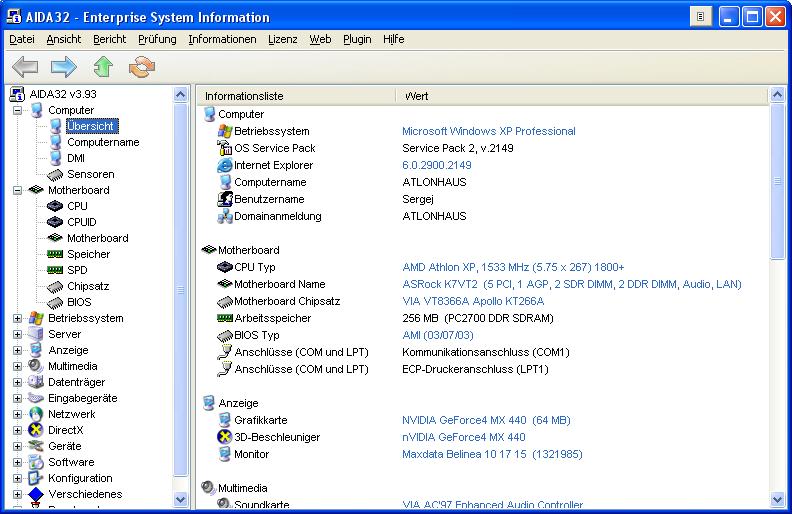Click the Wert column header
This screenshot has height=514, width=792.
[581, 96]
